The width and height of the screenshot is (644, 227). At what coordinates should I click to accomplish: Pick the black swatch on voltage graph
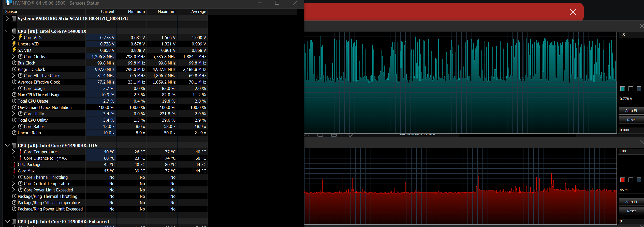[x=631, y=89]
